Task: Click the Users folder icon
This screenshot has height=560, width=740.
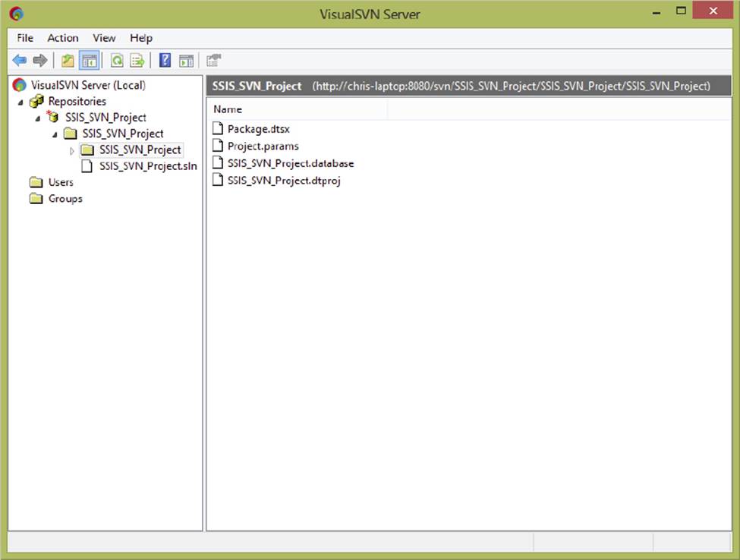Action: [x=36, y=182]
